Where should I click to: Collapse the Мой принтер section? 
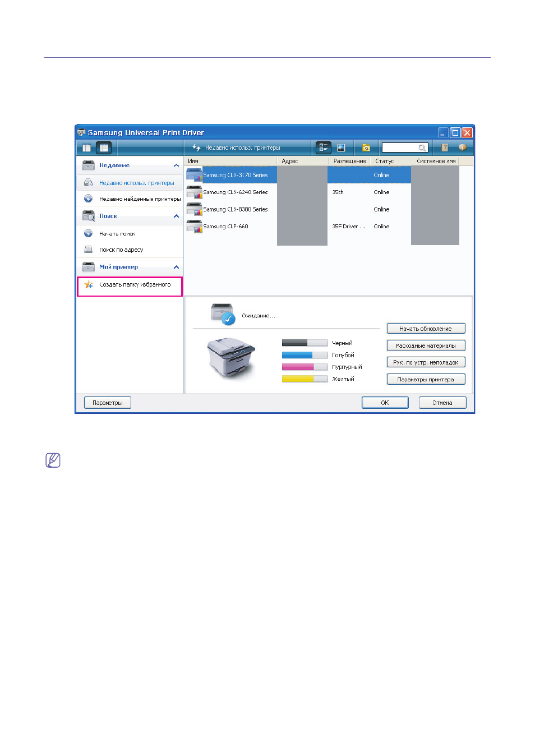click(176, 267)
